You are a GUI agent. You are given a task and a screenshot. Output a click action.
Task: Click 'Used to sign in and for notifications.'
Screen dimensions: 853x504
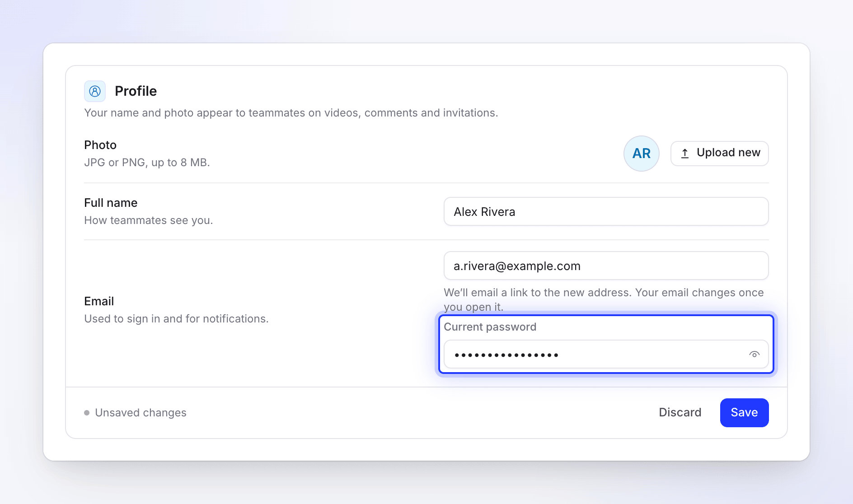[x=176, y=319]
